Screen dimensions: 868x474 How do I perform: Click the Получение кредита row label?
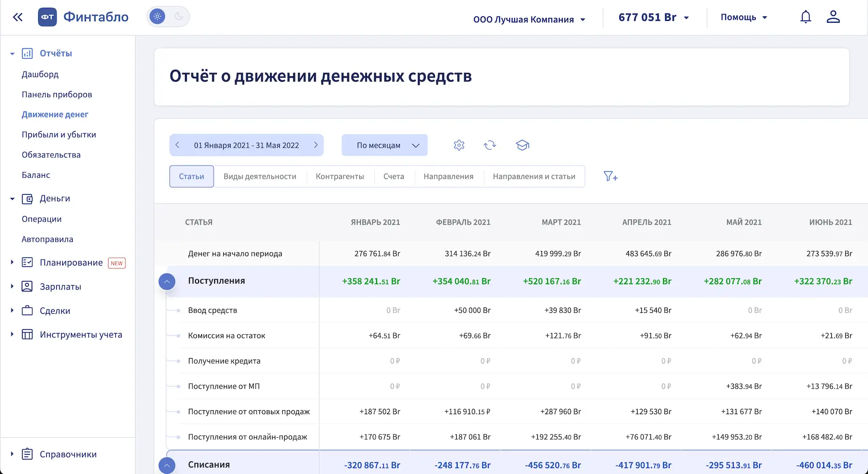(x=224, y=361)
